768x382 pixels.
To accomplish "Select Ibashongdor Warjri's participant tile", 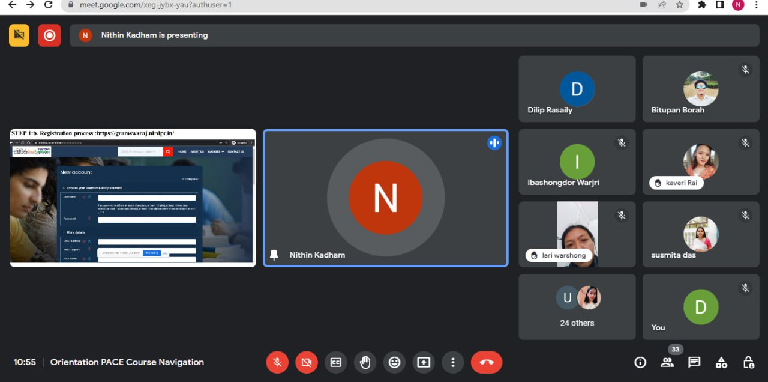I will point(577,162).
